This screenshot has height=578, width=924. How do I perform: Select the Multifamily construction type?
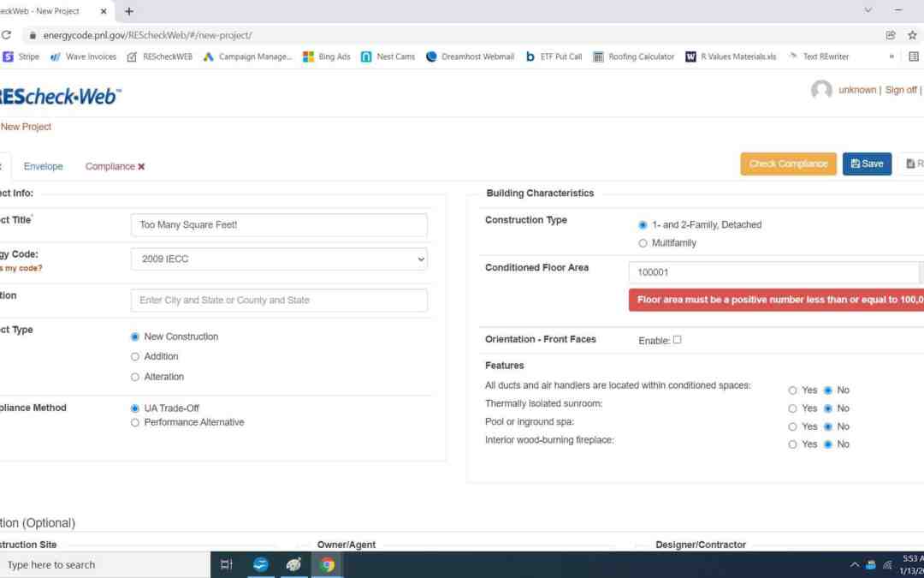point(643,243)
